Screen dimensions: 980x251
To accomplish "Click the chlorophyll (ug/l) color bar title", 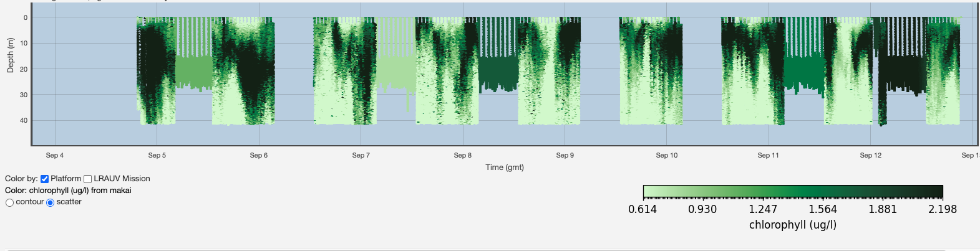I will (792, 225).
